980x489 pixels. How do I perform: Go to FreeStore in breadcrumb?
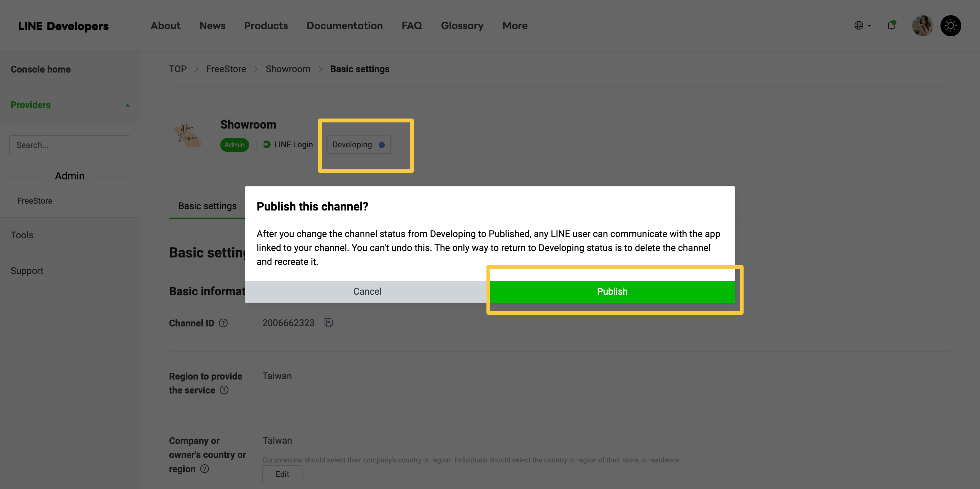226,69
